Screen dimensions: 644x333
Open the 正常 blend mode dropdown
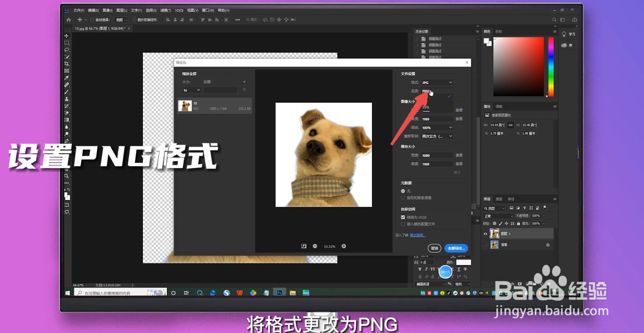(x=499, y=216)
